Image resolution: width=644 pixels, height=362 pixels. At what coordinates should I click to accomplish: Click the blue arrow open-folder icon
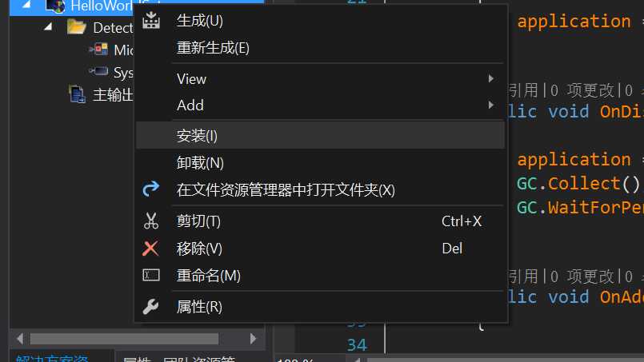click(150, 189)
